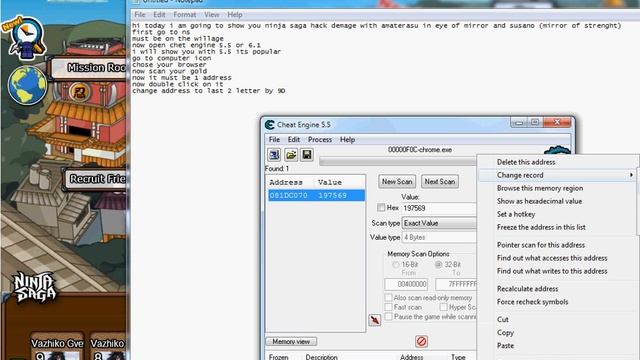The height and width of the screenshot is (360, 640).
Task: Click the Value input field containing 197569
Action: tap(439, 208)
